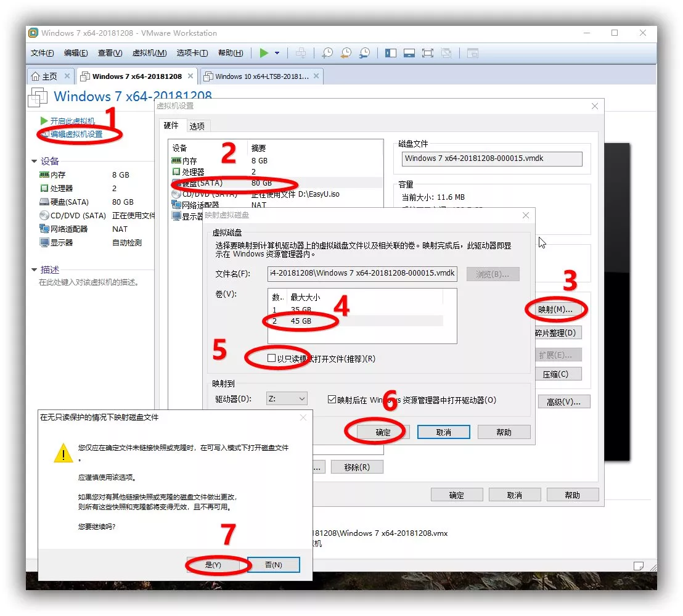Click 显示器 icon in main window list
The height and width of the screenshot is (616, 683).
point(44,242)
